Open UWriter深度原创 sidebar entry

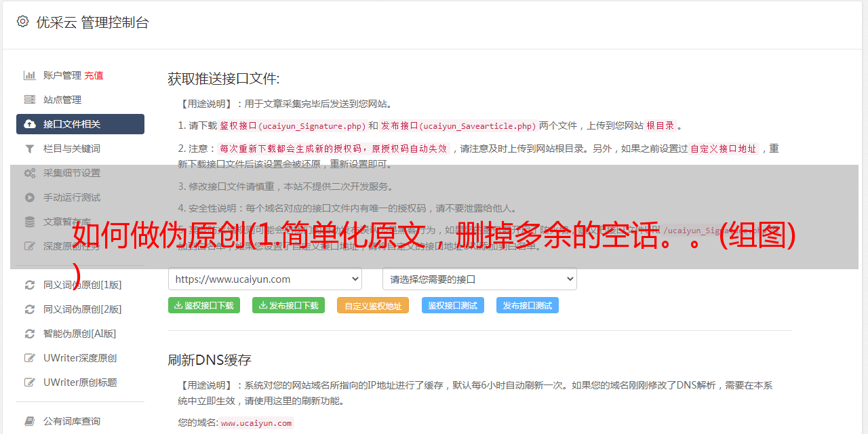point(80,358)
